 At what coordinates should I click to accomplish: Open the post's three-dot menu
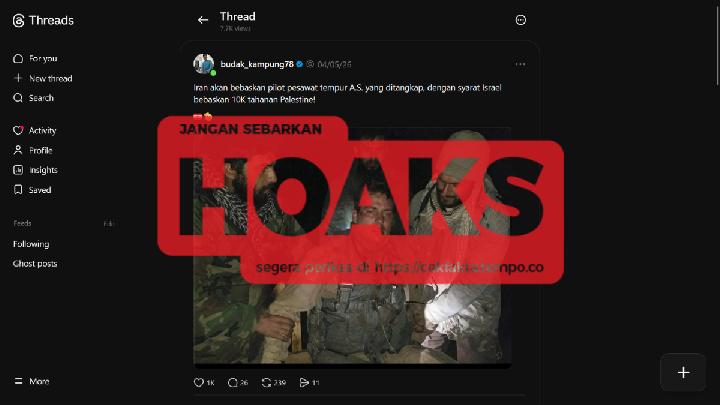coord(520,64)
